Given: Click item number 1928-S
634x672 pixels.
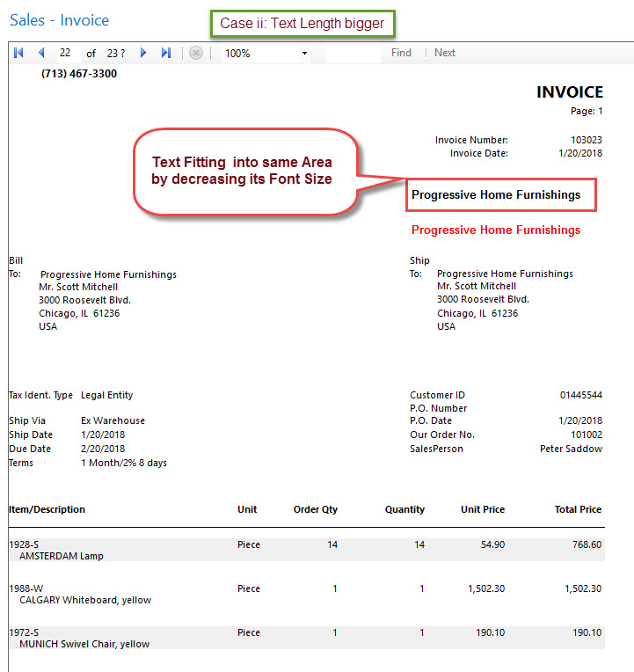Looking at the screenshot, I should pos(24,544).
